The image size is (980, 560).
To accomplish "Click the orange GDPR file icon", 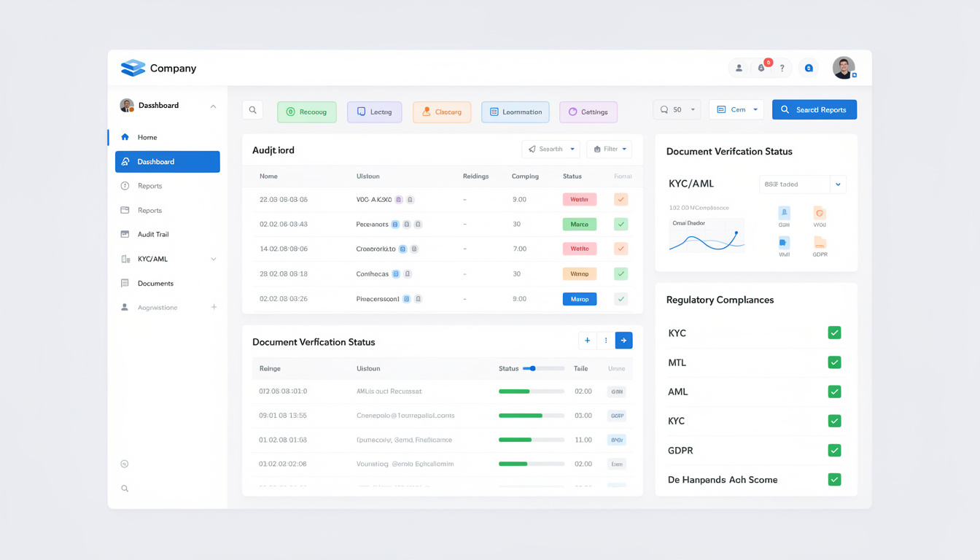I will click(820, 243).
